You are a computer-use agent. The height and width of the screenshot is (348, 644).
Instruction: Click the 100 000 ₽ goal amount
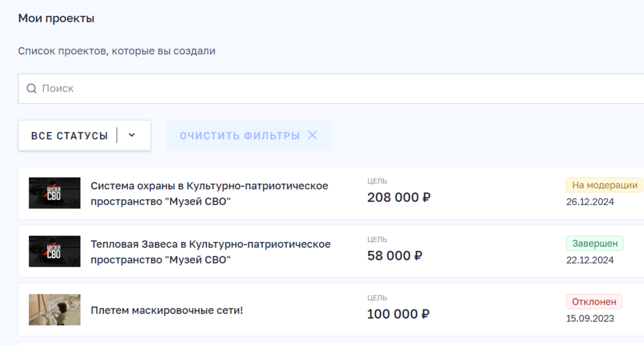point(399,315)
